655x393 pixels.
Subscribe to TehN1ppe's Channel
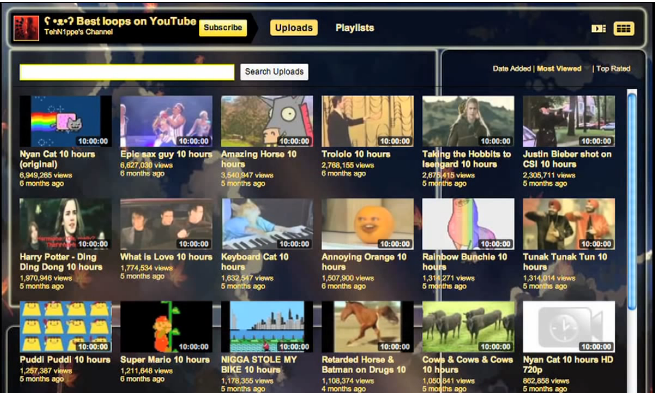tap(223, 28)
